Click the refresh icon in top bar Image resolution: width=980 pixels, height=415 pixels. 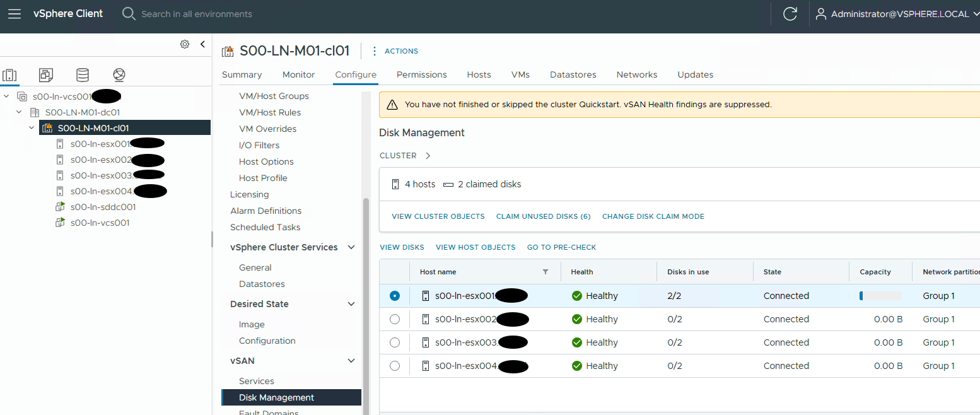790,14
